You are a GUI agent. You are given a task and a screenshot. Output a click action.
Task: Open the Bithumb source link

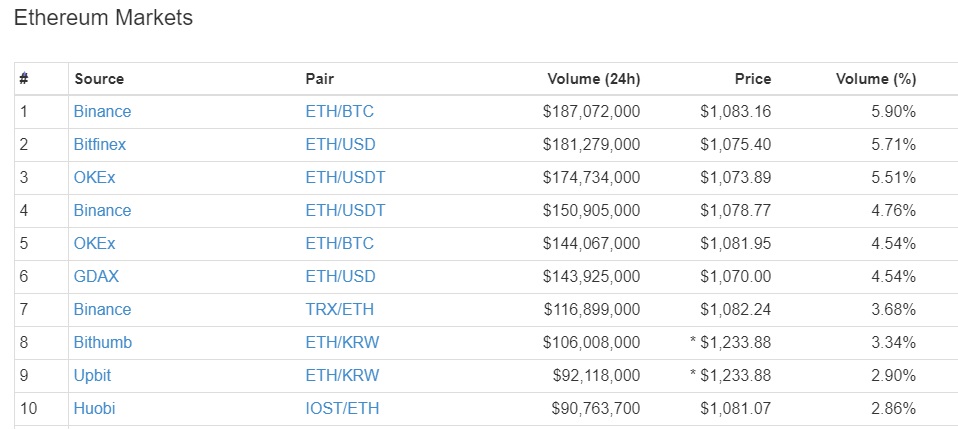point(103,343)
